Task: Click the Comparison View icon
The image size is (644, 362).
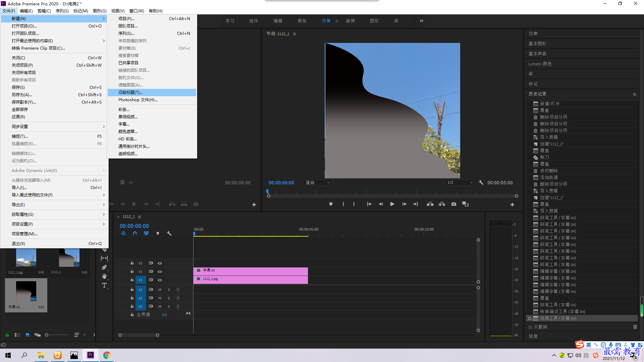Action: [x=465, y=204]
